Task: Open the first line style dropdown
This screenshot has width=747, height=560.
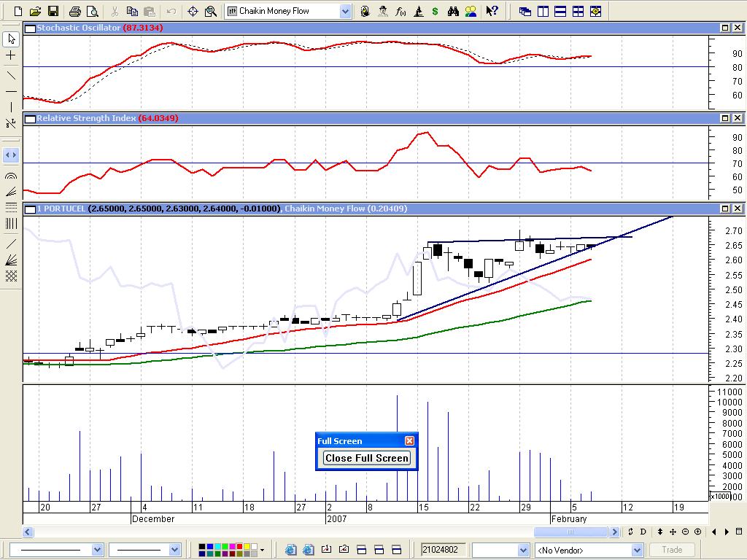Action: [x=97, y=550]
